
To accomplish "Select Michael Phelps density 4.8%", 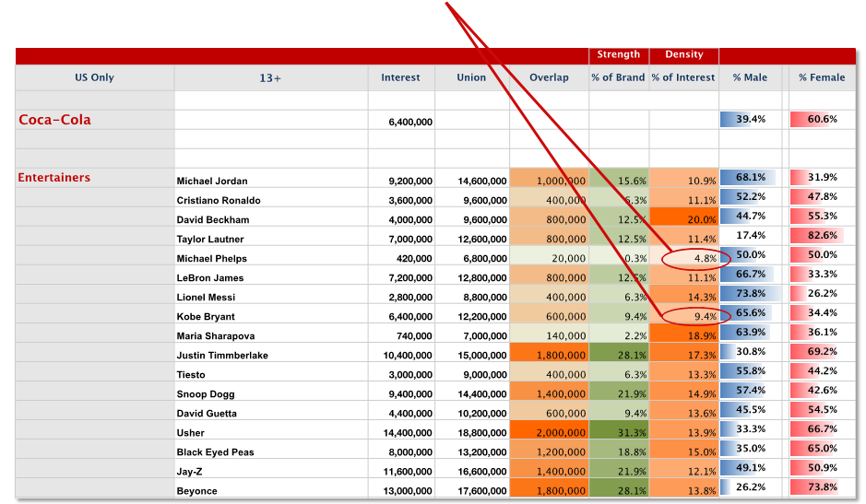I will click(x=684, y=255).
